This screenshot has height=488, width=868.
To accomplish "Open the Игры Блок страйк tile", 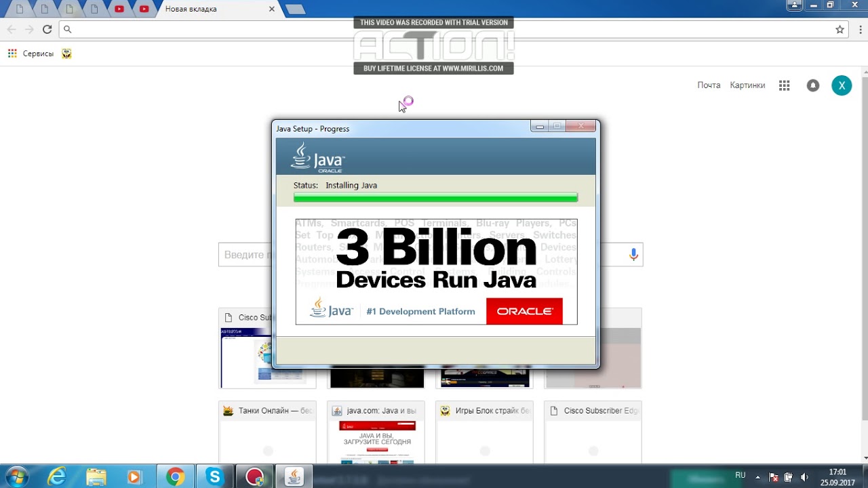I will [485, 432].
